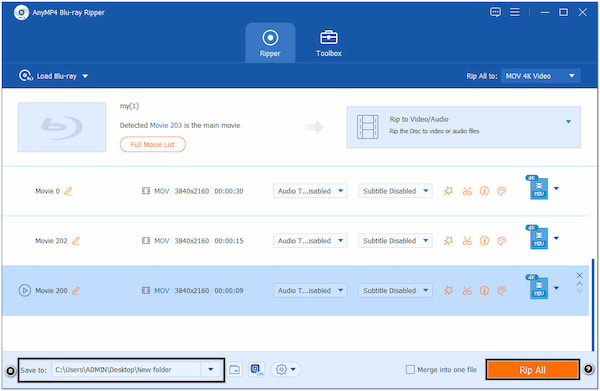Open the enhance palette icon for Movie 200
Viewport: 600px width, 391px height.
[x=502, y=290]
